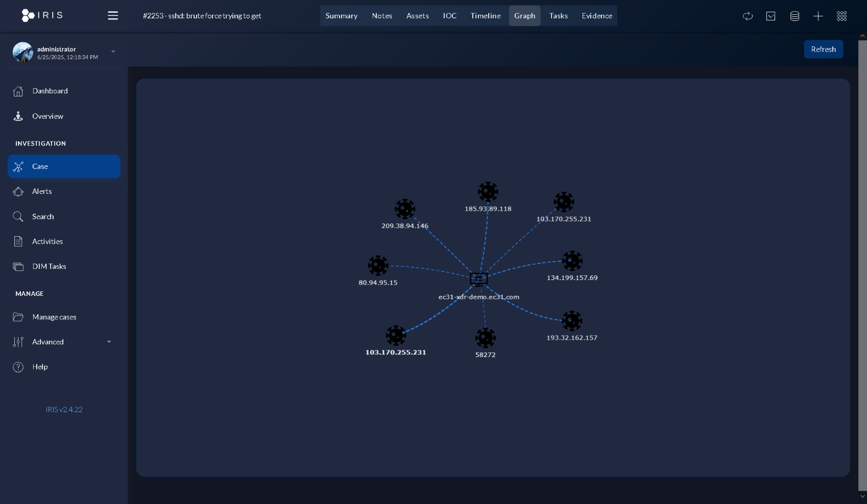Expand the administrator user dropdown
867x504 pixels.
(113, 52)
